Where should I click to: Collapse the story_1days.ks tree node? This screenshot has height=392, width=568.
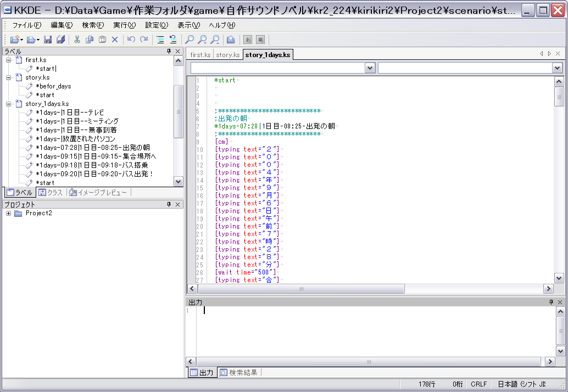[9, 104]
